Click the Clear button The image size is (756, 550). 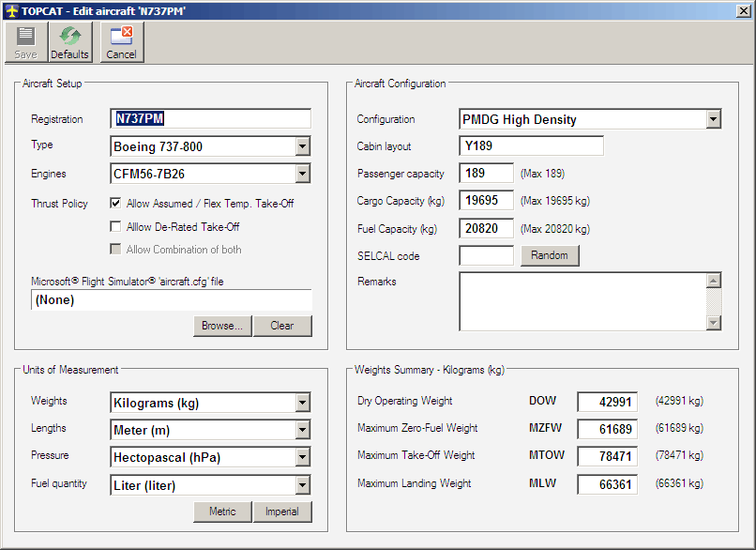pyautogui.click(x=282, y=326)
